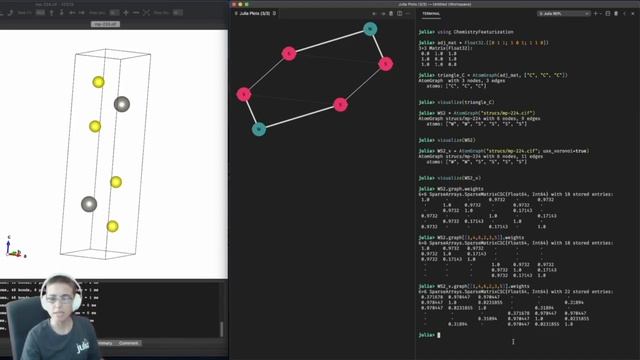Screen dimensions: 640x360
Task: Select the Julia Plots editor tab
Action: [x=255, y=13]
